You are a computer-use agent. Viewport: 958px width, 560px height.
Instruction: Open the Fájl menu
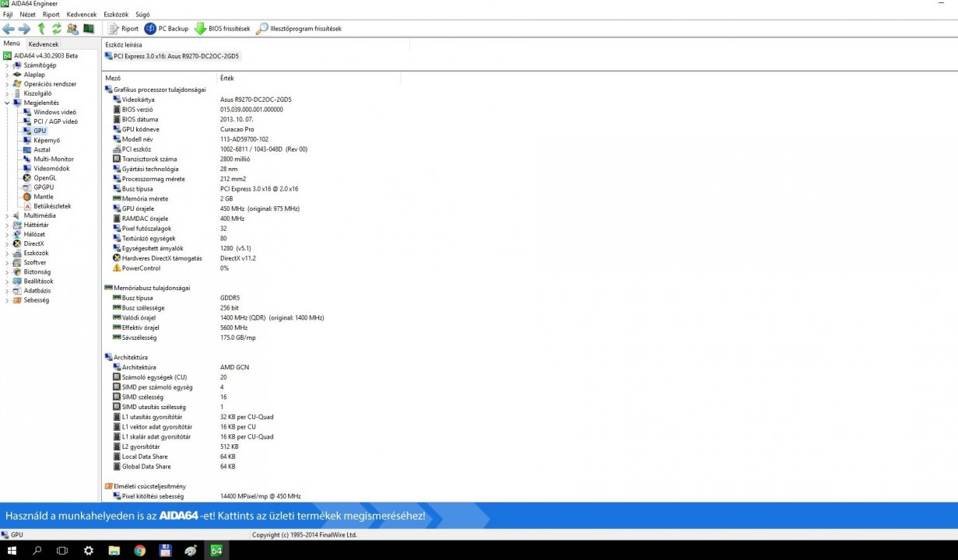pyautogui.click(x=8, y=15)
